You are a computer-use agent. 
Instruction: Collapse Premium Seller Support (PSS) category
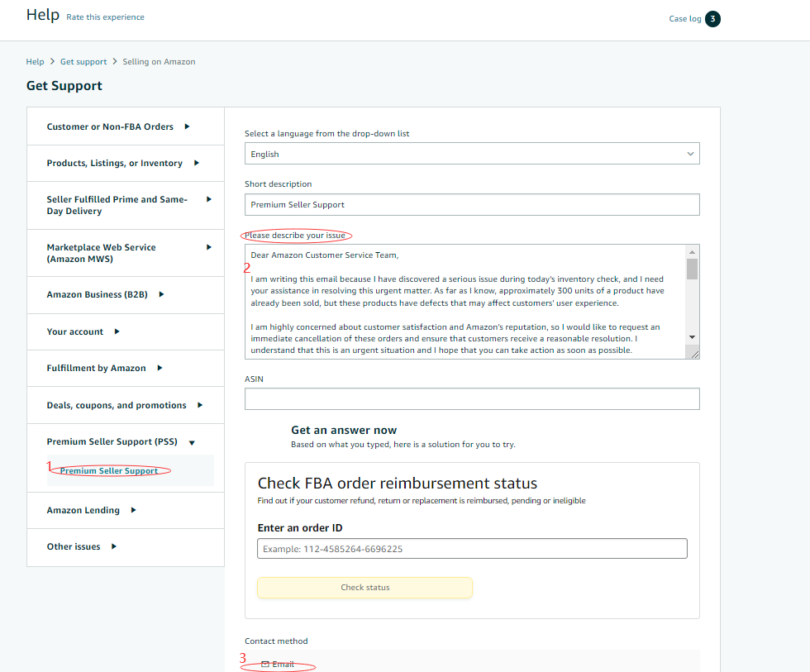(x=121, y=441)
